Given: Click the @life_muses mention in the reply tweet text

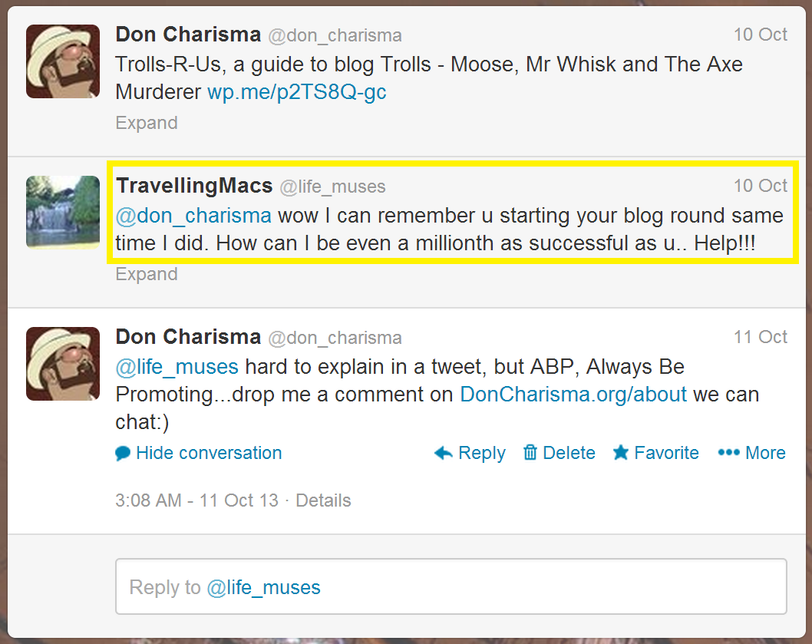Looking at the screenshot, I should click(177, 367).
